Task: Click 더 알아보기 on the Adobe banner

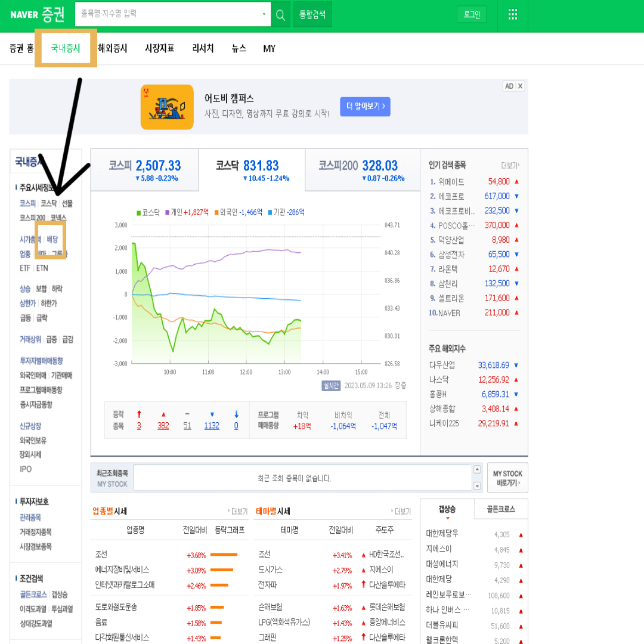Action: point(365,106)
